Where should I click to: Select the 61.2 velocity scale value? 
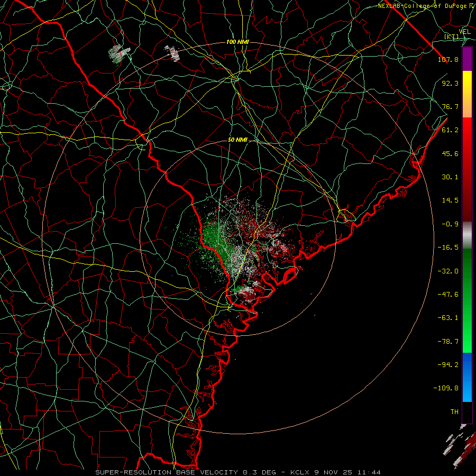pos(450,130)
